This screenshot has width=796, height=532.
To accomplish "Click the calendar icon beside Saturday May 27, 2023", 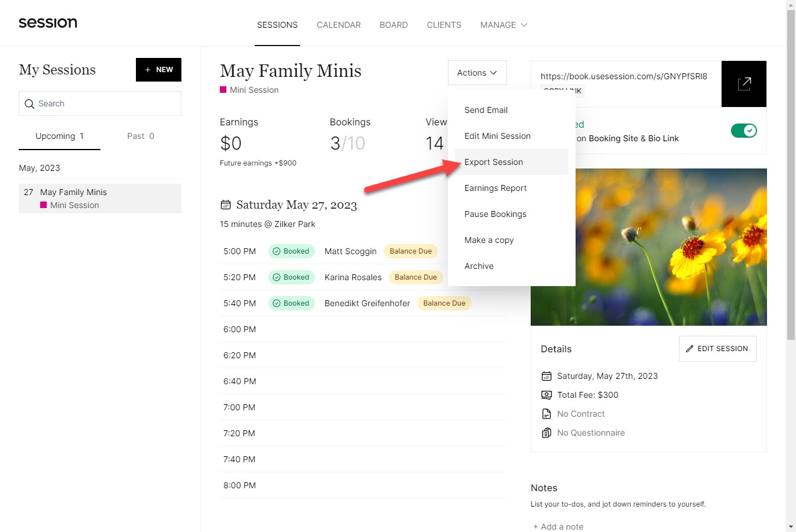I will (226, 205).
